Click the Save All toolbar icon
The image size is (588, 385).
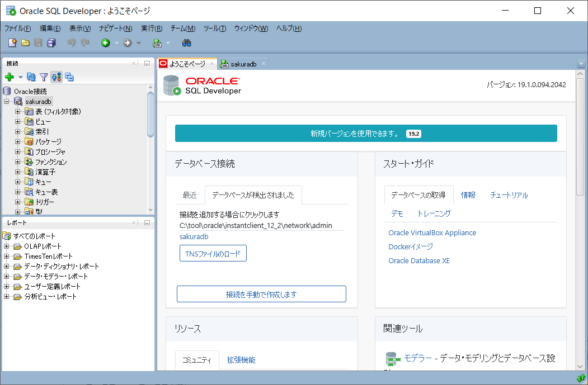[x=51, y=42]
